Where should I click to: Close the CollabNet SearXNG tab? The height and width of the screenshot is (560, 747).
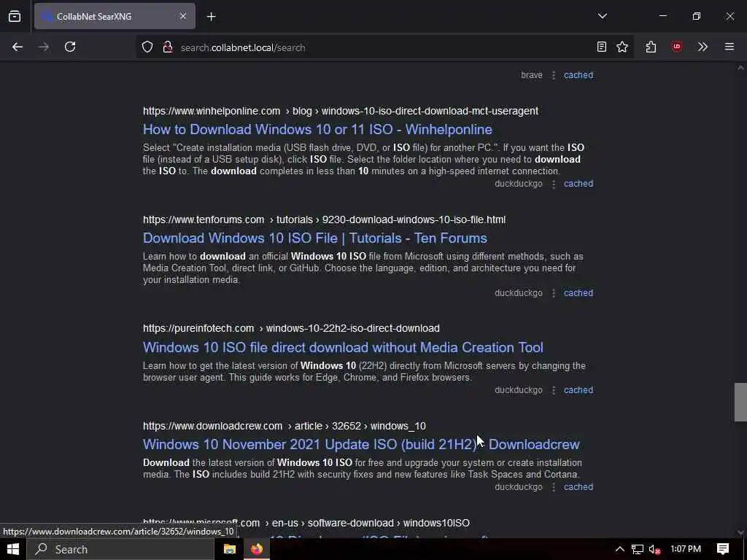pos(183,16)
